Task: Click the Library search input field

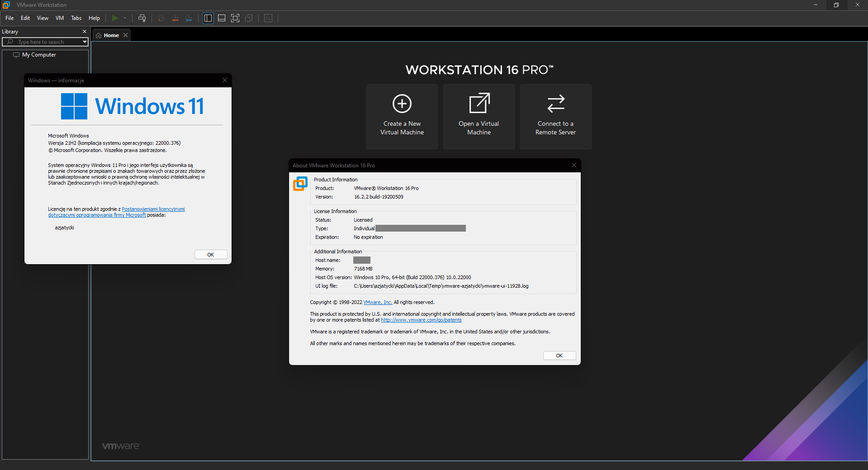Action: (44, 42)
